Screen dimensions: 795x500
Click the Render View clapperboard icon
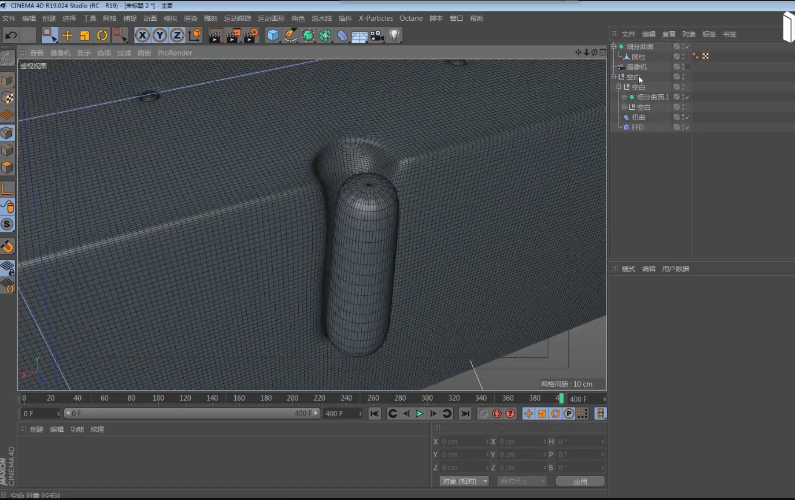pyautogui.click(x=214, y=35)
